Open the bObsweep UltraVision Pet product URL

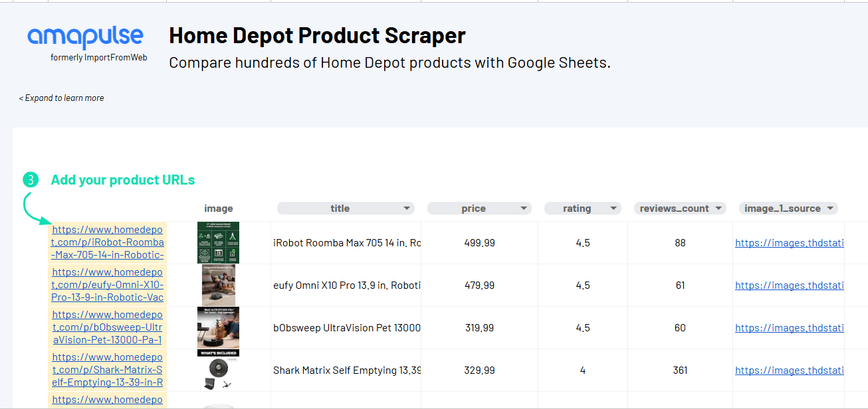point(108,327)
